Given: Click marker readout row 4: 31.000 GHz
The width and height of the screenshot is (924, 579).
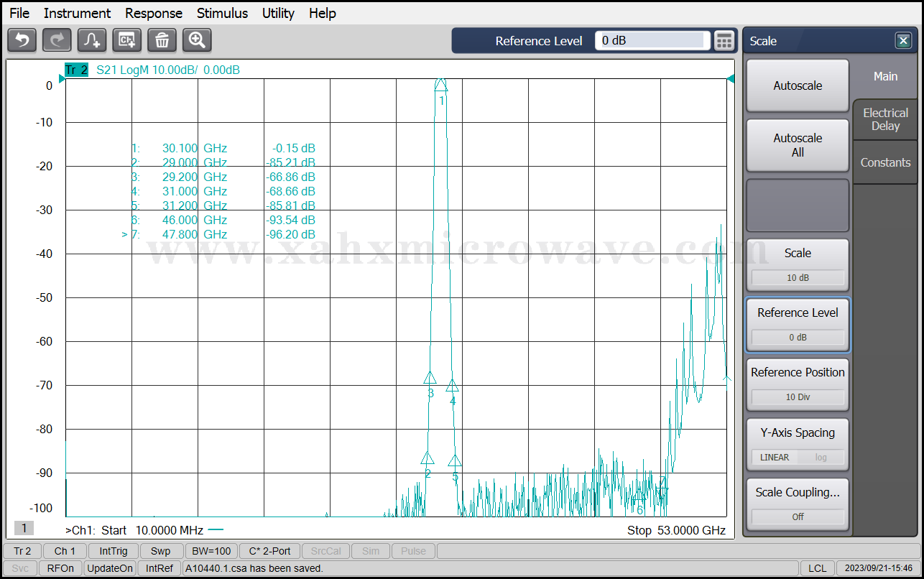Looking at the screenshot, I should click(x=223, y=191).
